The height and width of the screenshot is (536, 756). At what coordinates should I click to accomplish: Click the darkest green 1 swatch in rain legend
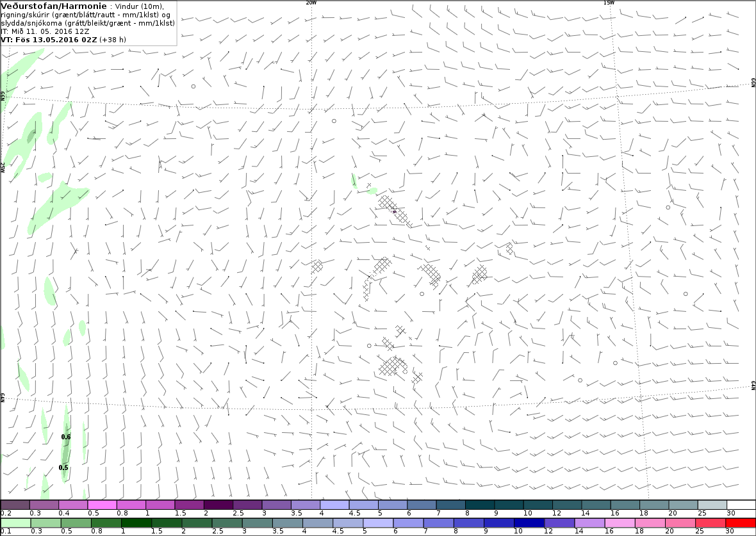[136, 523]
